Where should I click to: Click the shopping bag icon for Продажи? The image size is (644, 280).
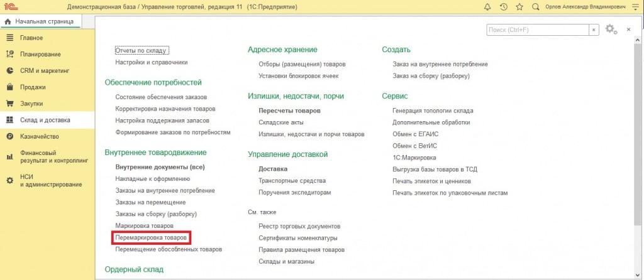pyautogui.click(x=9, y=87)
